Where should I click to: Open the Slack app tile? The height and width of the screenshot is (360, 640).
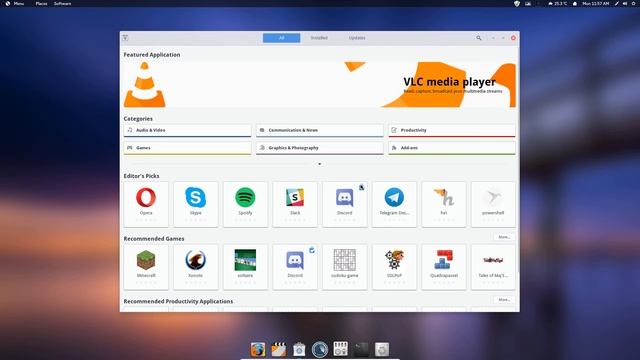point(295,204)
